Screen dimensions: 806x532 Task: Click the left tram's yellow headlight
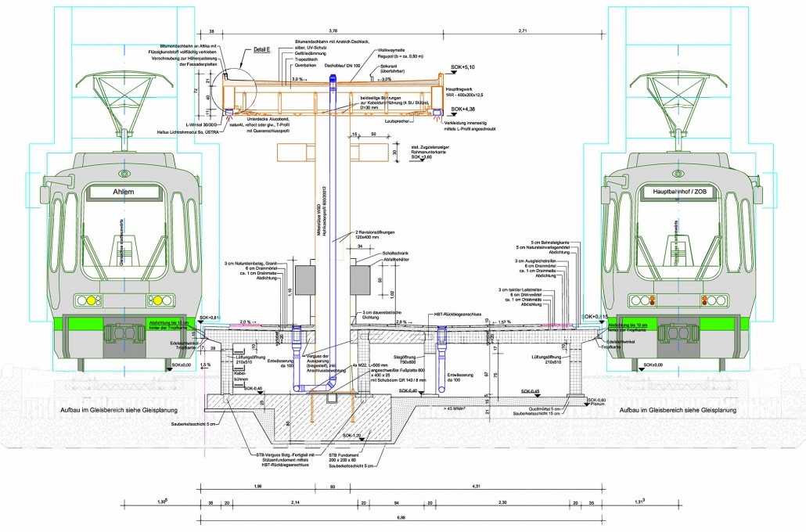pos(93,300)
